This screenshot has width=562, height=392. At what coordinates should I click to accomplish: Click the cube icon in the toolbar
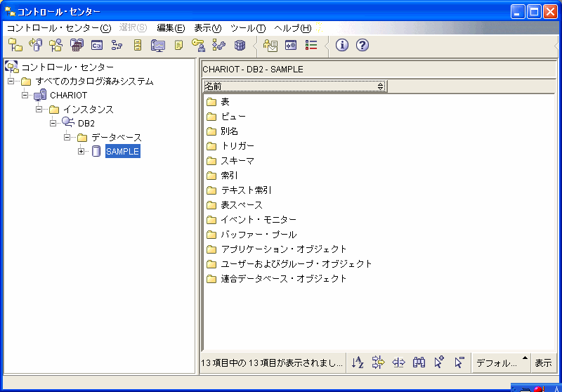[x=240, y=45]
